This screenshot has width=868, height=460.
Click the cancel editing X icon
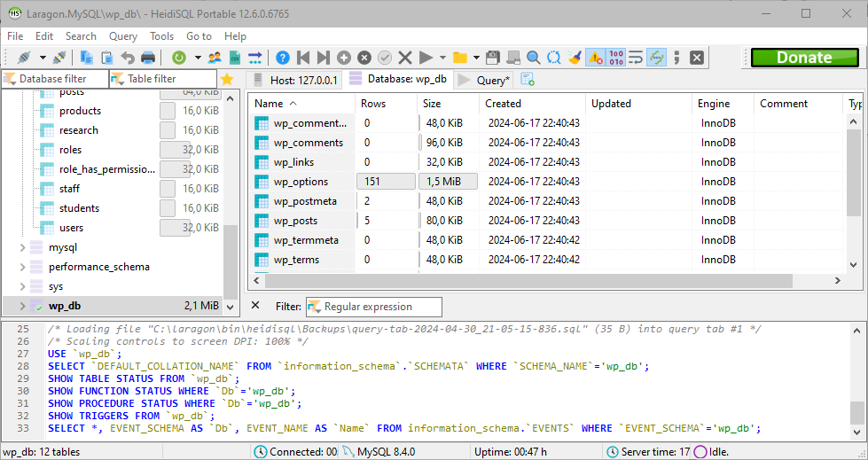click(405, 58)
